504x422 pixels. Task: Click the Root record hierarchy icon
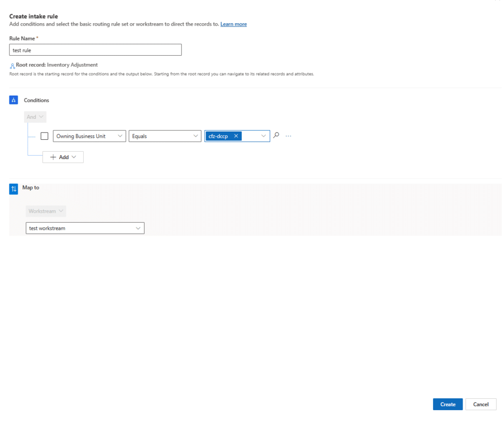[x=12, y=66]
